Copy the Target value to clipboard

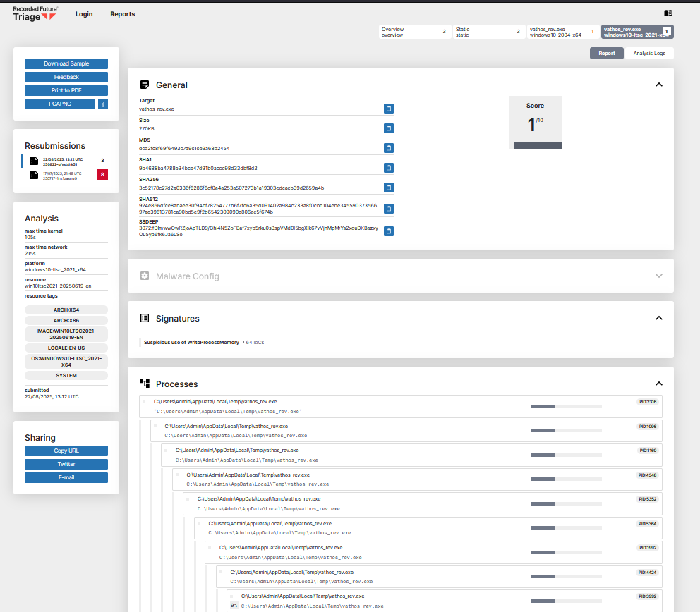click(388, 109)
